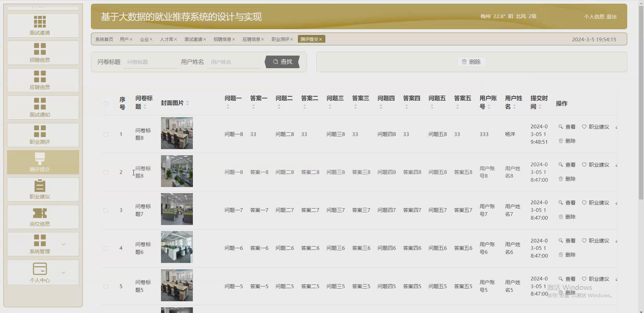Screen dimensions: 644x313
Task: Click 职业建议 heart icon for row 1
Action: tap(584, 127)
